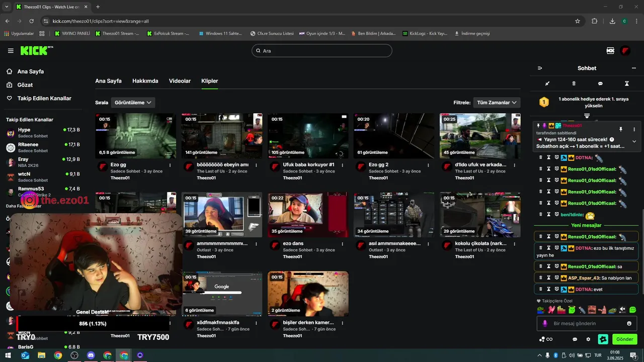Open taskbar notification center icon

coord(633,355)
